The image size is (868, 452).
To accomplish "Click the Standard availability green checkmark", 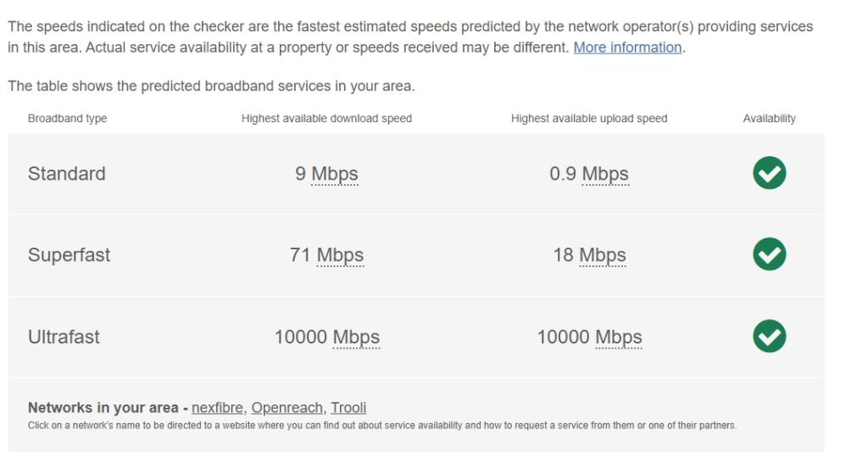I will (x=769, y=174).
